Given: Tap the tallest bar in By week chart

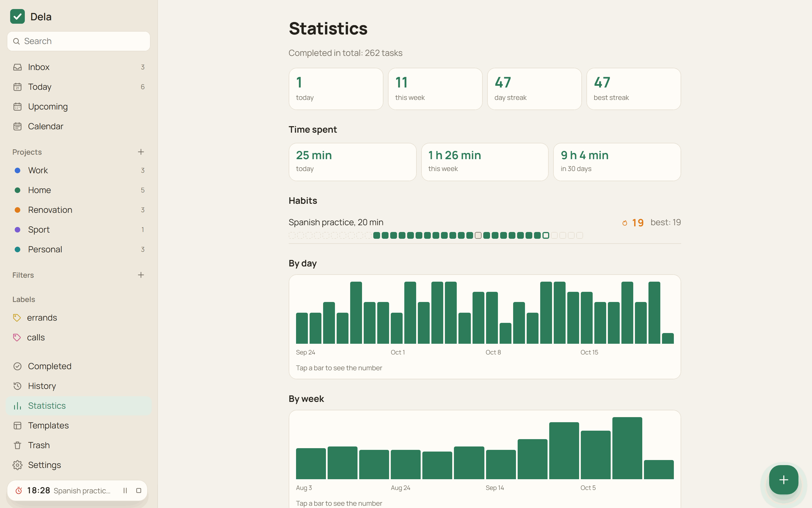Looking at the screenshot, I should click(627, 448).
